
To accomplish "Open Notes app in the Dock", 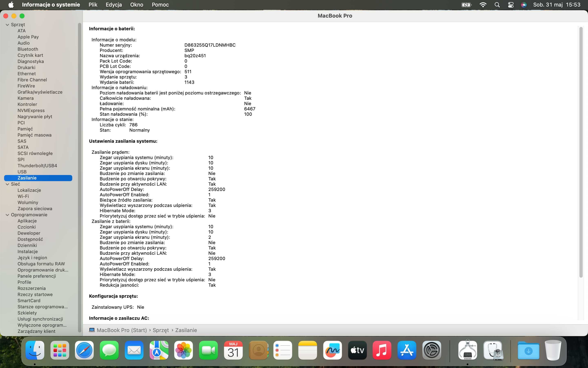I will pos(308,350).
